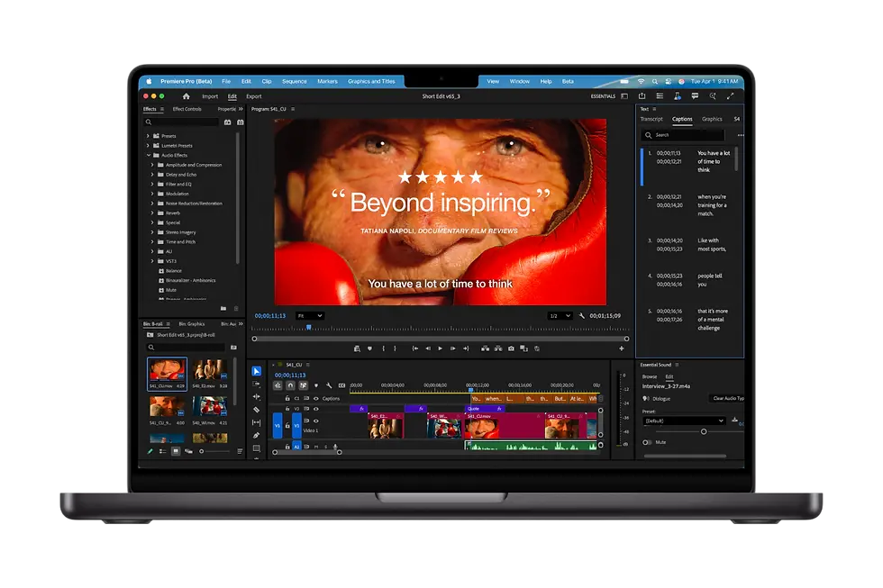Image resolution: width=883 pixels, height=588 pixels.
Task: Open the workspaces icon next to ESSENTIALS
Action: 624,96
